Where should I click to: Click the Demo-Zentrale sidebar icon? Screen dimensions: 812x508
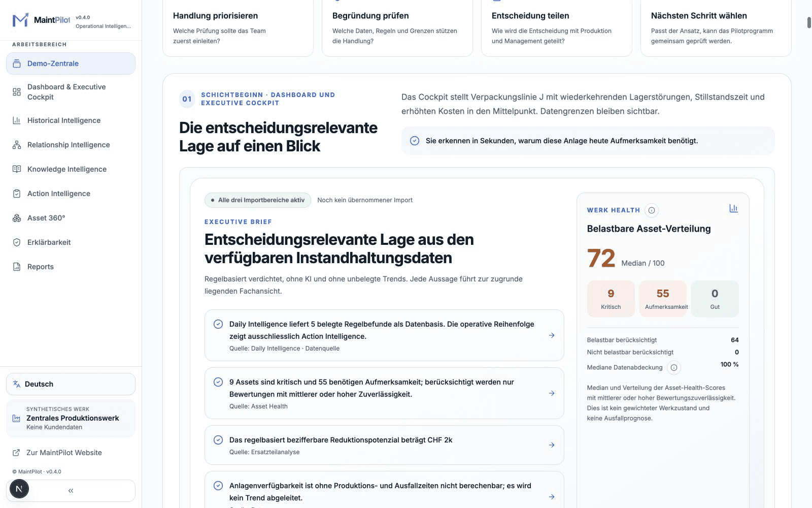17,63
